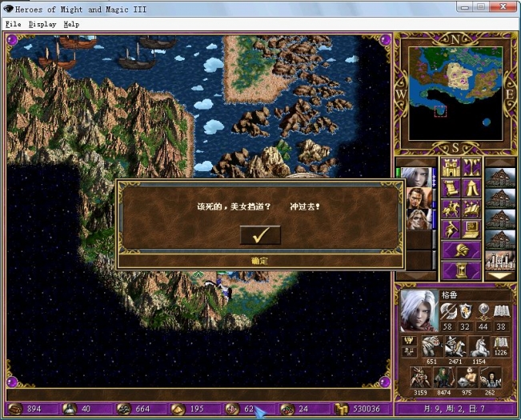
Task: Click the blue mana bar beside first hero
Action: coord(435,178)
